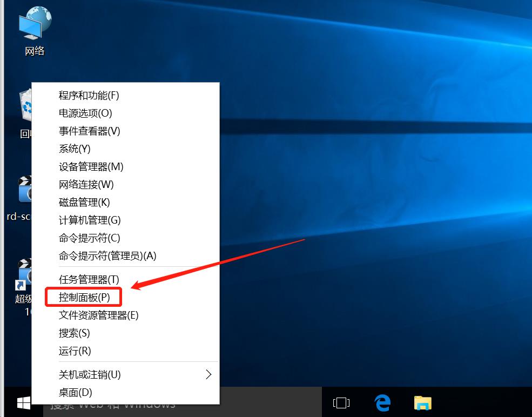The width and height of the screenshot is (532, 417).
Task: Click the taskbar search box
Action: coord(270,403)
